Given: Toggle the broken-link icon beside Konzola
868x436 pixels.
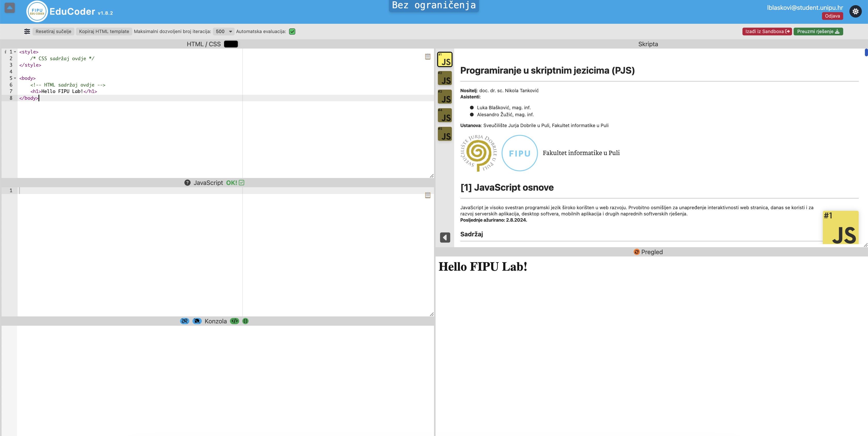Looking at the screenshot, I should pyautogui.click(x=185, y=321).
